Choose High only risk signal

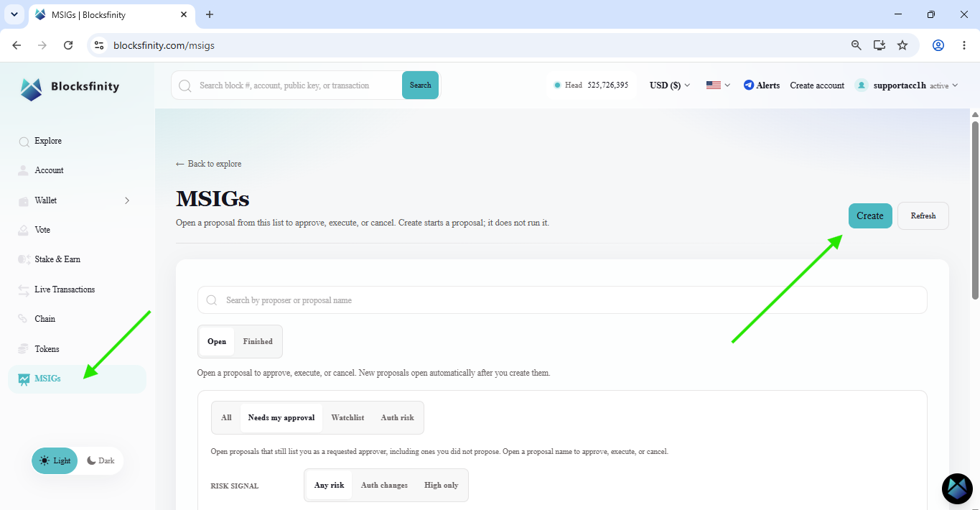click(441, 485)
